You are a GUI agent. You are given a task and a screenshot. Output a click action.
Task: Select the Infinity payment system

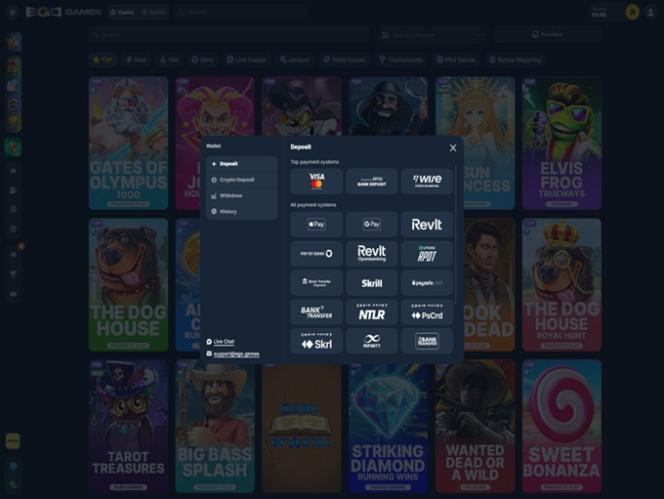tap(371, 341)
